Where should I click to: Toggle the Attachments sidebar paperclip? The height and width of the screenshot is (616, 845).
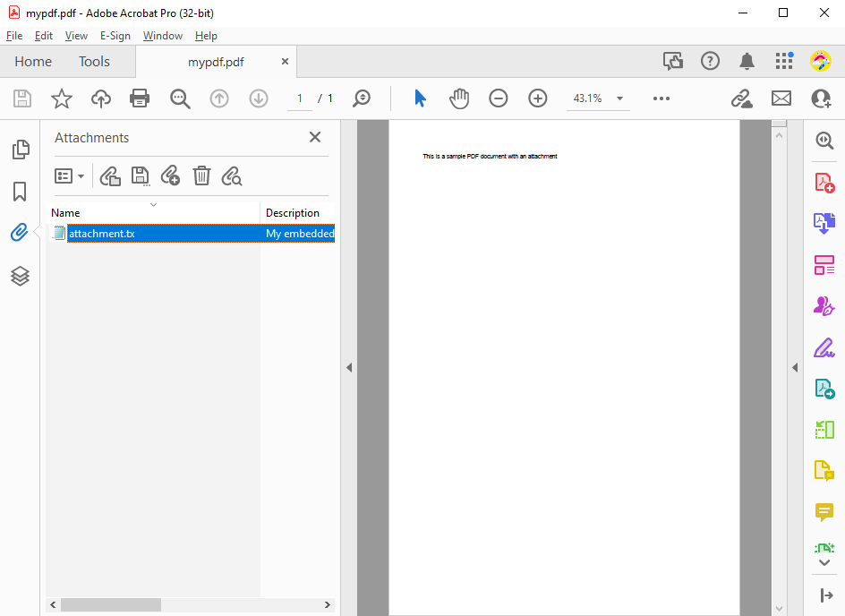pos(20,232)
